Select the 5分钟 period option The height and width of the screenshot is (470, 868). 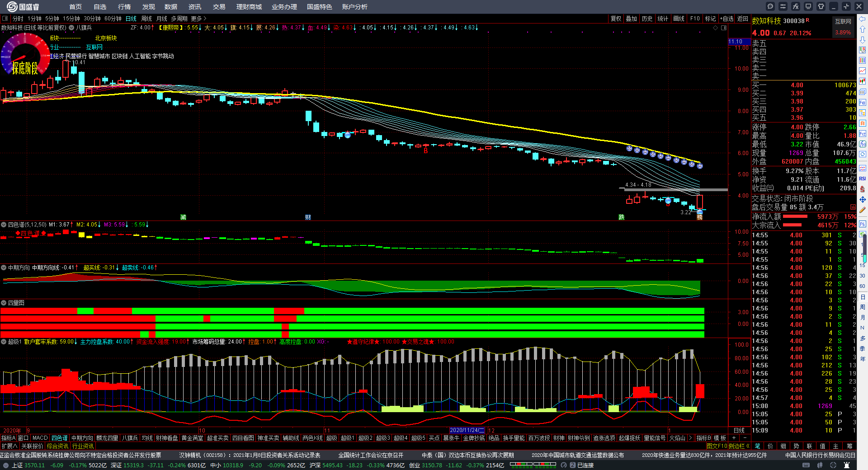[52, 19]
